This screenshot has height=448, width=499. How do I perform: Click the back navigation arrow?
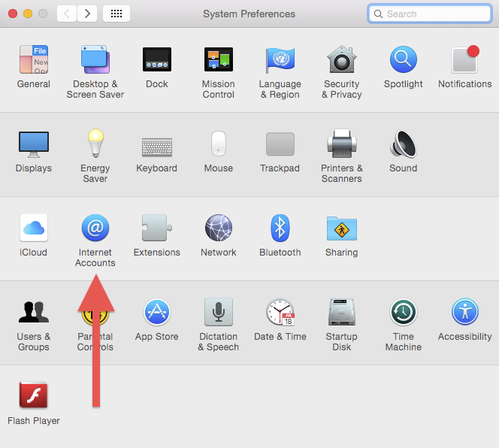(x=67, y=14)
